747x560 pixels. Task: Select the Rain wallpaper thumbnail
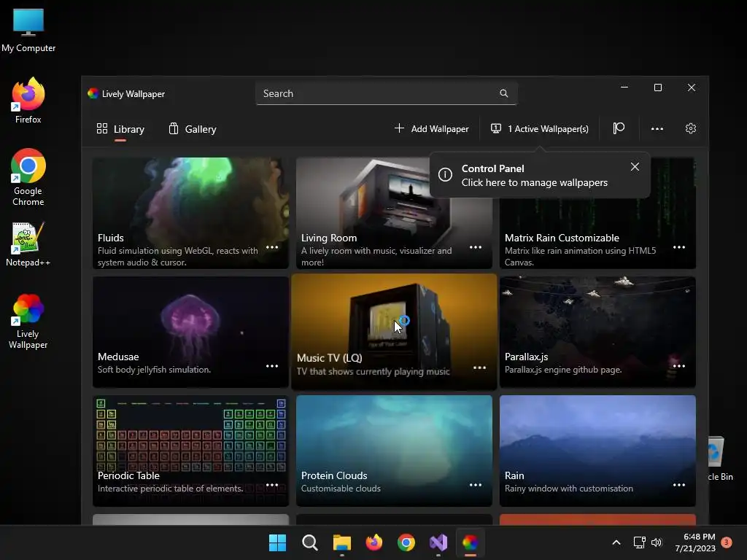(x=597, y=451)
